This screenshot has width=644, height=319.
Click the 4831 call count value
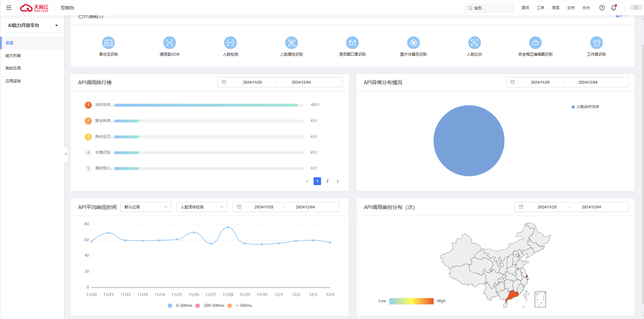click(315, 105)
